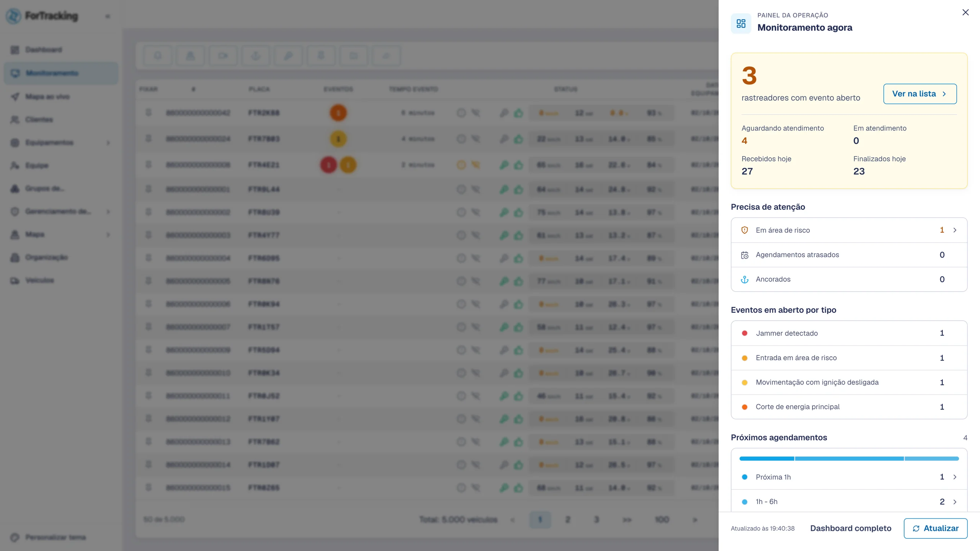Click the Movimentação com ignição desligada row

point(849,382)
